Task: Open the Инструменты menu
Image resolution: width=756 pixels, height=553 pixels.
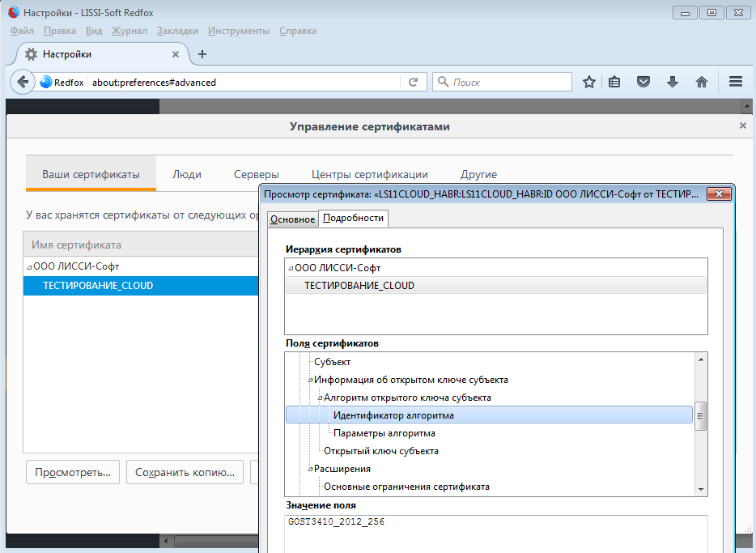Action: pyautogui.click(x=239, y=31)
